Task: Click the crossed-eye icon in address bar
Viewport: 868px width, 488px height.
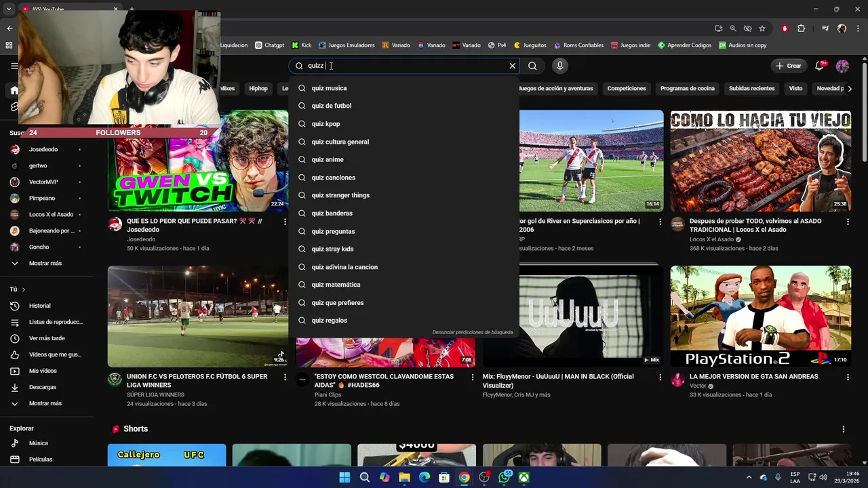Action: click(x=747, y=28)
